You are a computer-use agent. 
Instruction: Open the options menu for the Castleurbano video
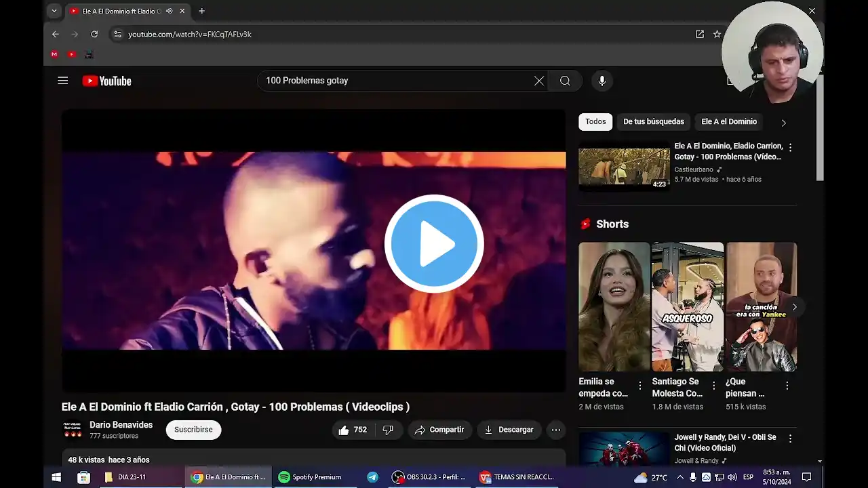[x=790, y=147]
